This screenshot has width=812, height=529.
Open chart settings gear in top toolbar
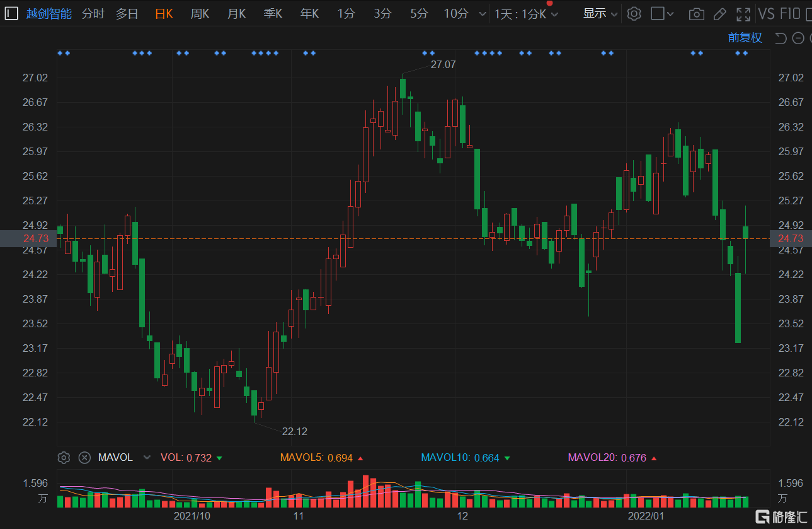[634, 13]
